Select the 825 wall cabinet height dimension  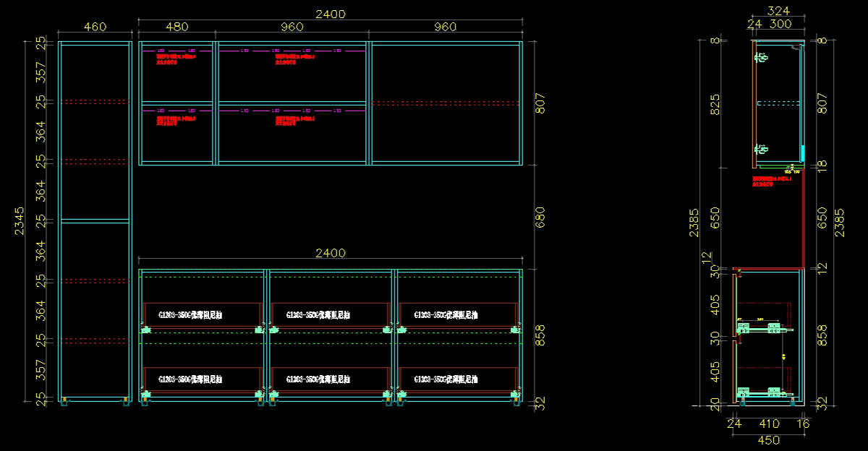[x=715, y=104]
